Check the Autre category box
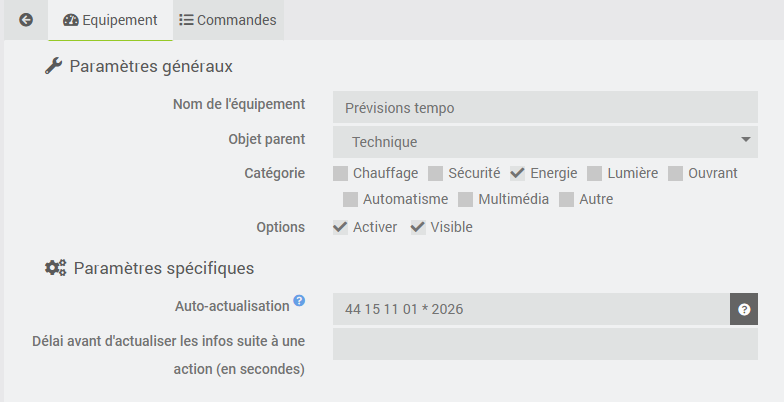This screenshot has width=784, height=402. [567, 199]
